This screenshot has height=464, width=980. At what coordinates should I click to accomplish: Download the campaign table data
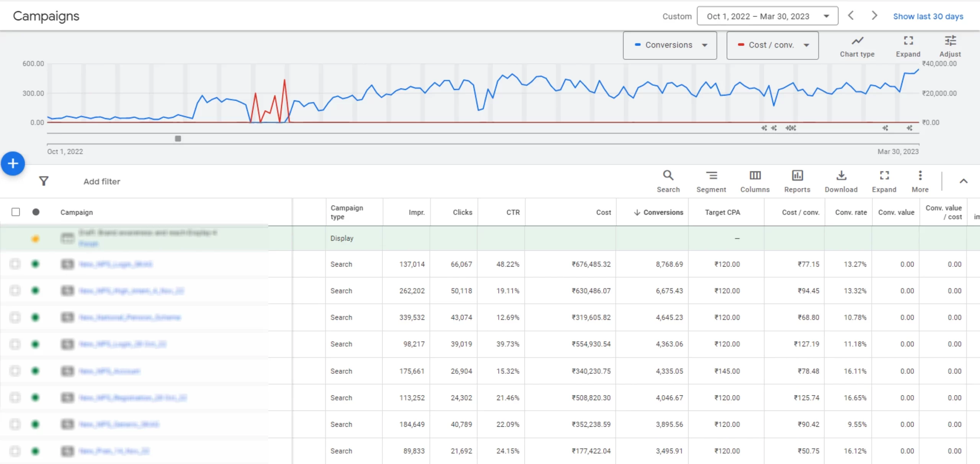pos(841,176)
